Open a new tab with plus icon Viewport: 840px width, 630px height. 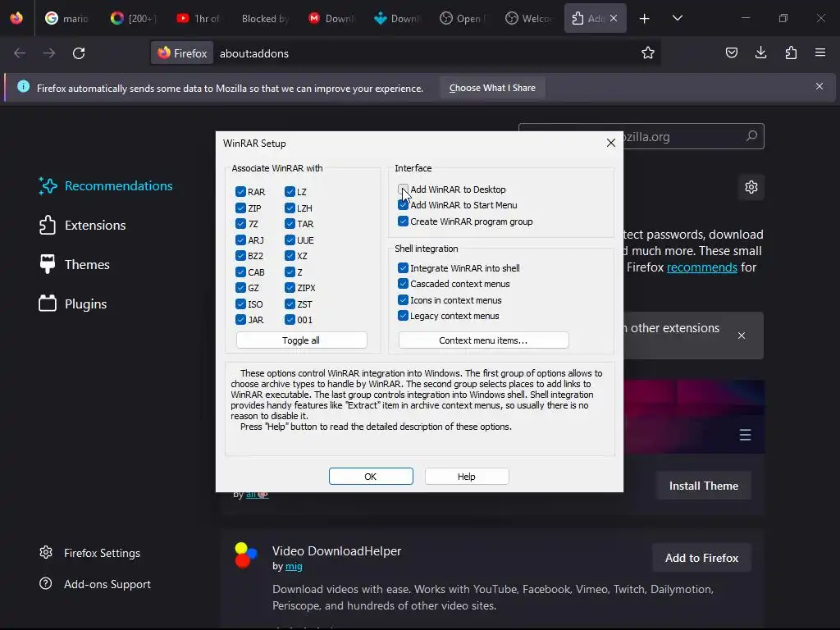645,19
